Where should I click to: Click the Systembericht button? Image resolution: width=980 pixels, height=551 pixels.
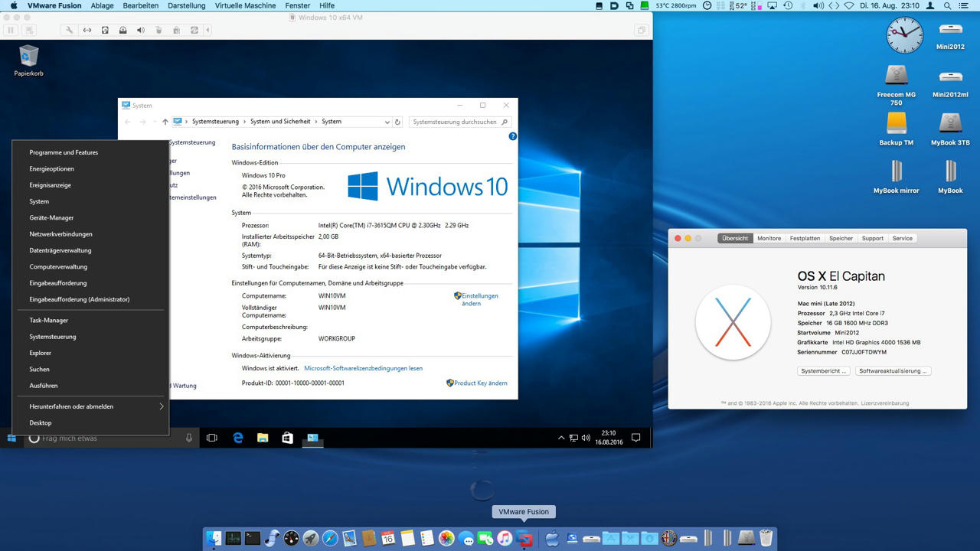point(824,371)
